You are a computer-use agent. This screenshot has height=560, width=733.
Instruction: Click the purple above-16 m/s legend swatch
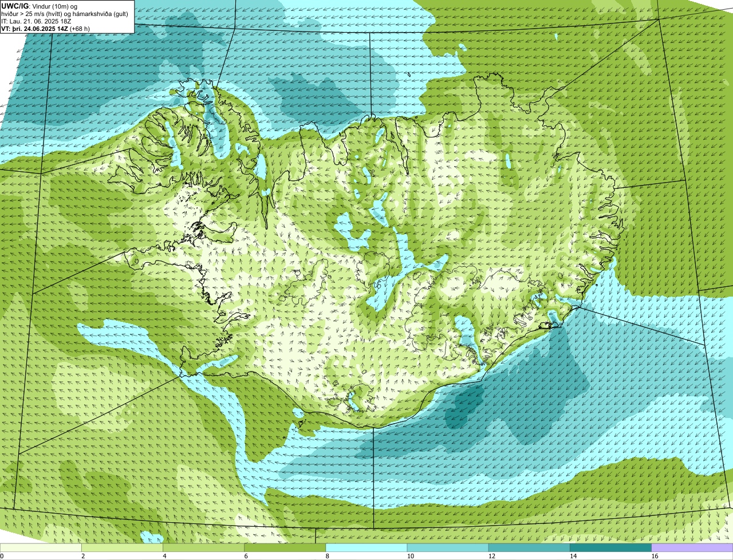(692, 548)
